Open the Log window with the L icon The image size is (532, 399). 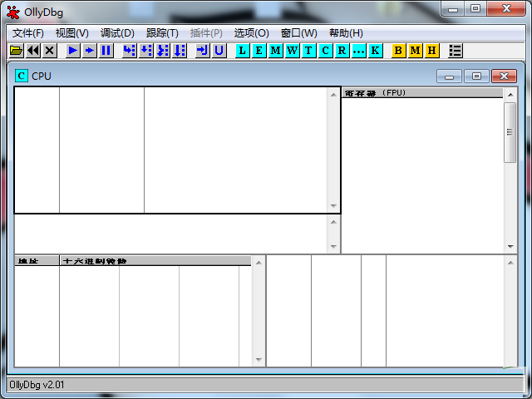[242, 51]
